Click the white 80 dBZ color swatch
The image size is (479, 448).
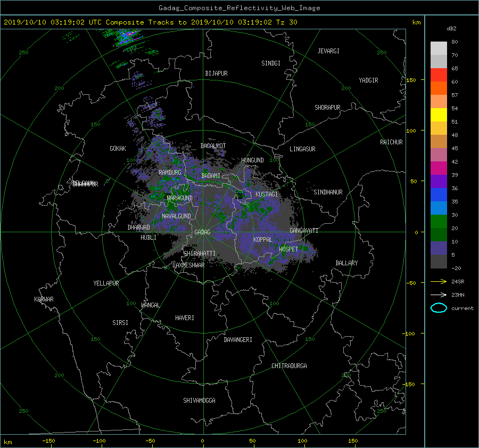click(x=439, y=48)
